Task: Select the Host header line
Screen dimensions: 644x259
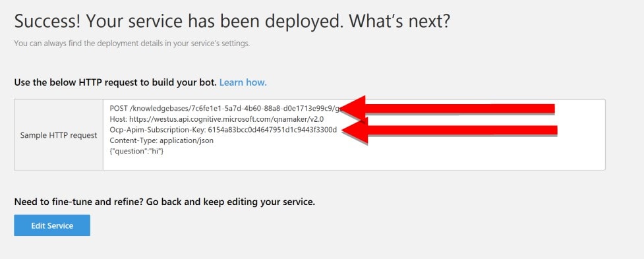Action: click(x=216, y=119)
